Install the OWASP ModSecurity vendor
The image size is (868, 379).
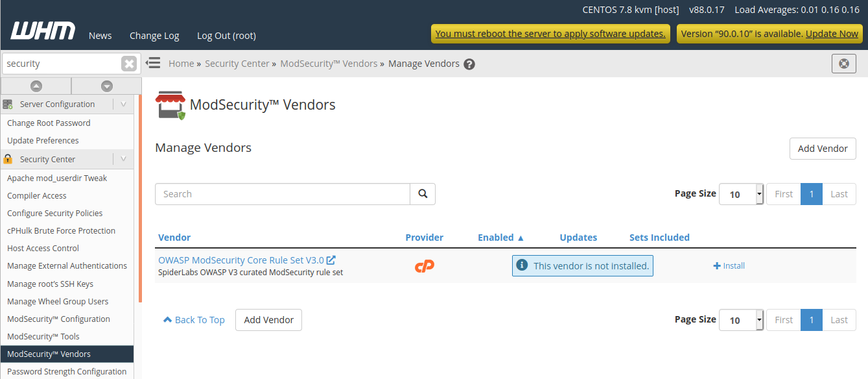click(729, 266)
